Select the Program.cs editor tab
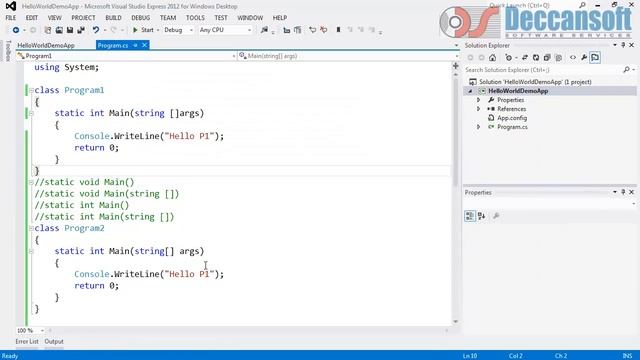The height and width of the screenshot is (360, 640). 113,45
